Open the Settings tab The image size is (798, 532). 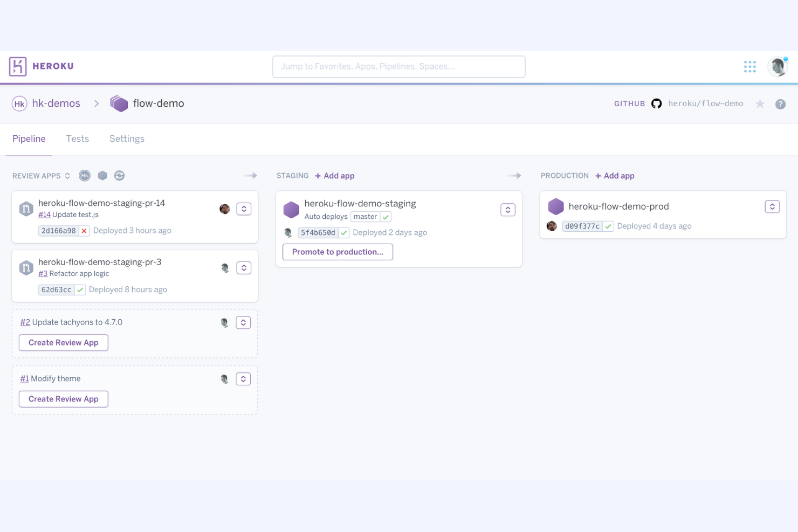[126, 139]
